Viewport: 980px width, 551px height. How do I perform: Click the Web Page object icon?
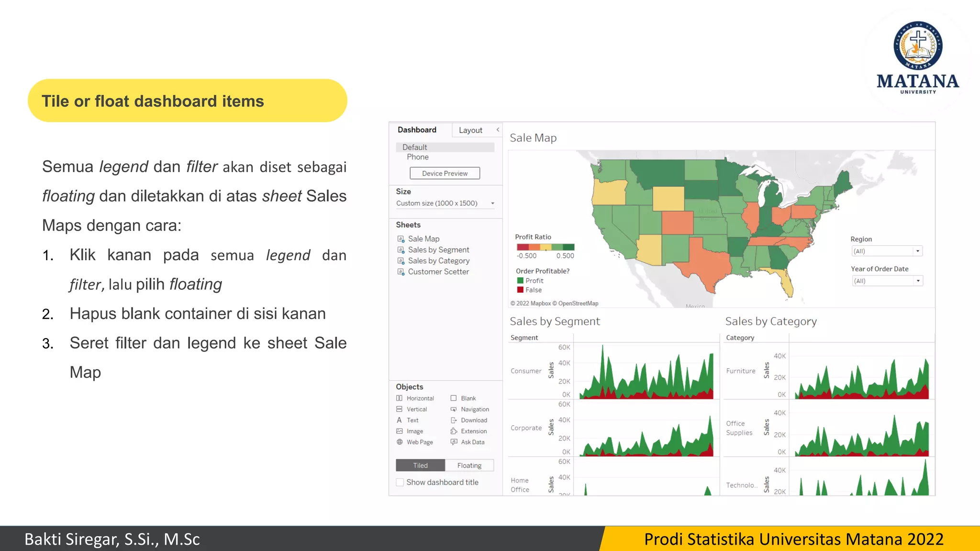point(400,442)
